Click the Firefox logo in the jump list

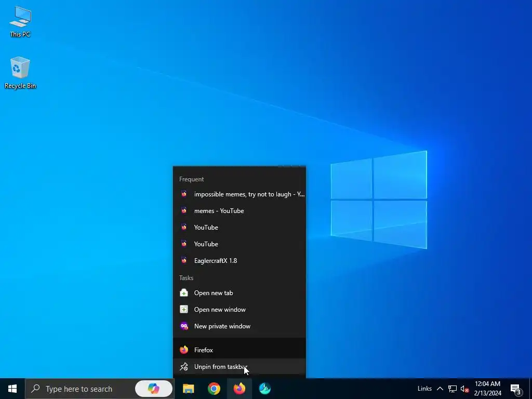tap(184, 350)
